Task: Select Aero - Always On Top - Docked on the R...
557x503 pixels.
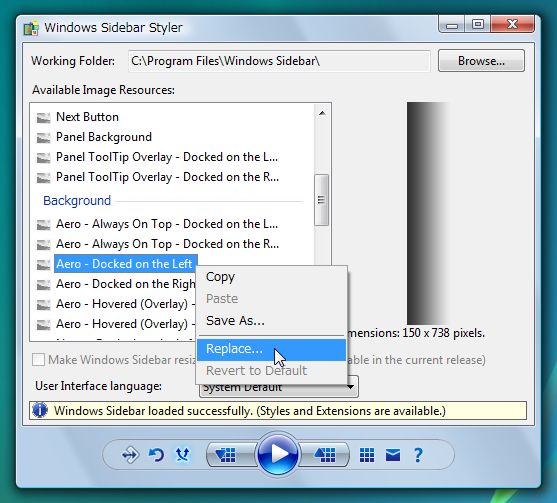Action: click(x=167, y=244)
